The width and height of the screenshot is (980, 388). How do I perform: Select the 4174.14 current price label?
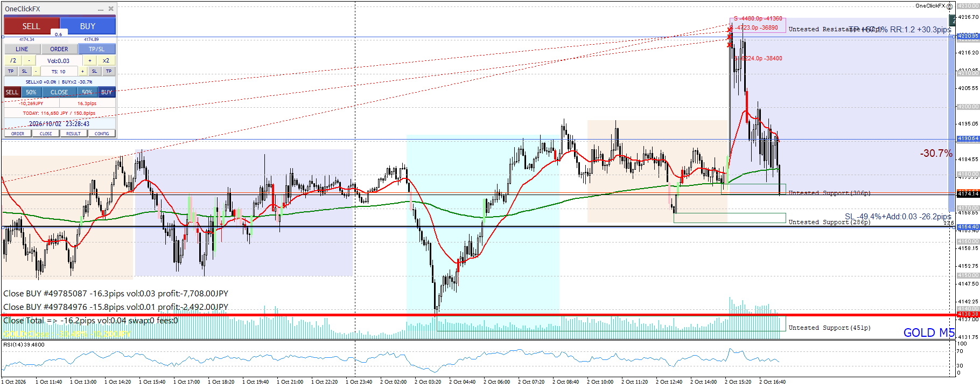click(x=968, y=193)
